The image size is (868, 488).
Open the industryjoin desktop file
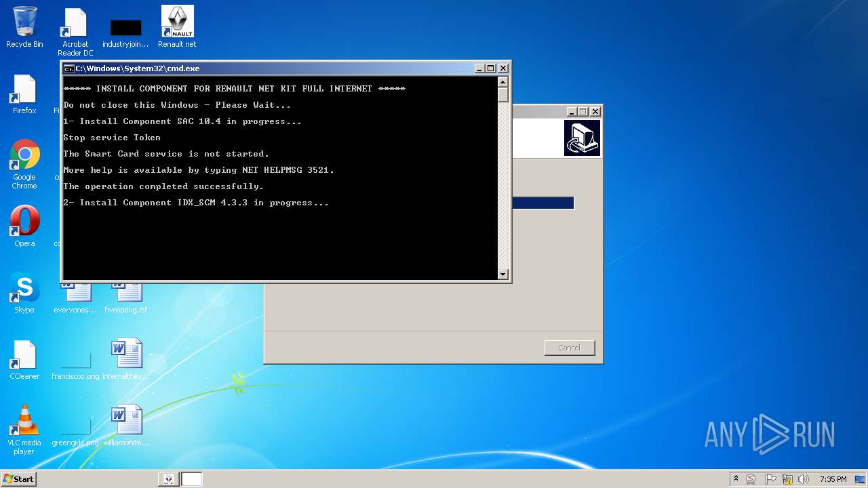(x=125, y=33)
